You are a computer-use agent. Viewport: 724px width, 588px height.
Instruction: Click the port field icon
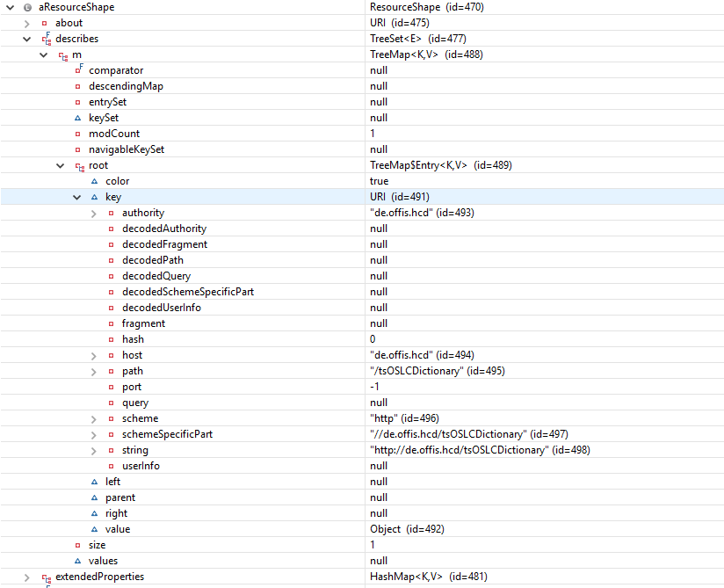point(111,387)
